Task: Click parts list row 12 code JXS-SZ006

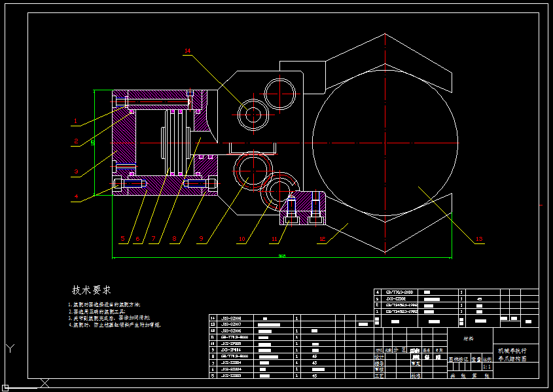Action: (231, 330)
